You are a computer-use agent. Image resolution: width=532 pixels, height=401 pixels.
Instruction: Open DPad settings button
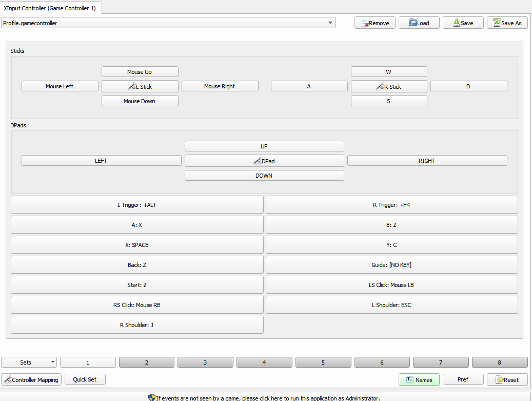click(264, 161)
